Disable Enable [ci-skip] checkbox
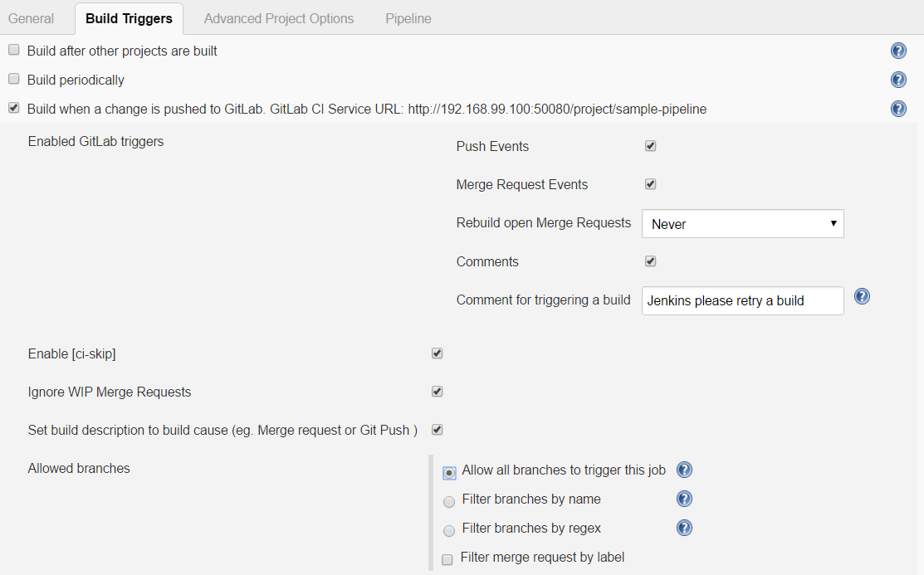Image resolution: width=924 pixels, height=575 pixels. pyautogui.click(x=438, y=353)
